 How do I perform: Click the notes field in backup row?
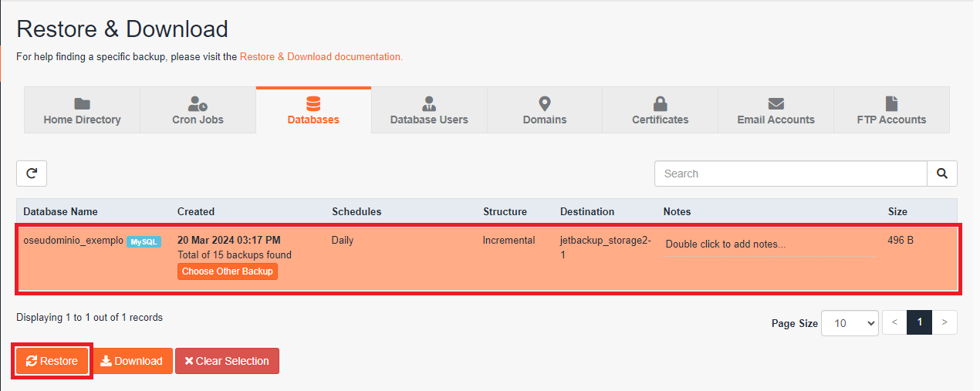coord(769,244)
